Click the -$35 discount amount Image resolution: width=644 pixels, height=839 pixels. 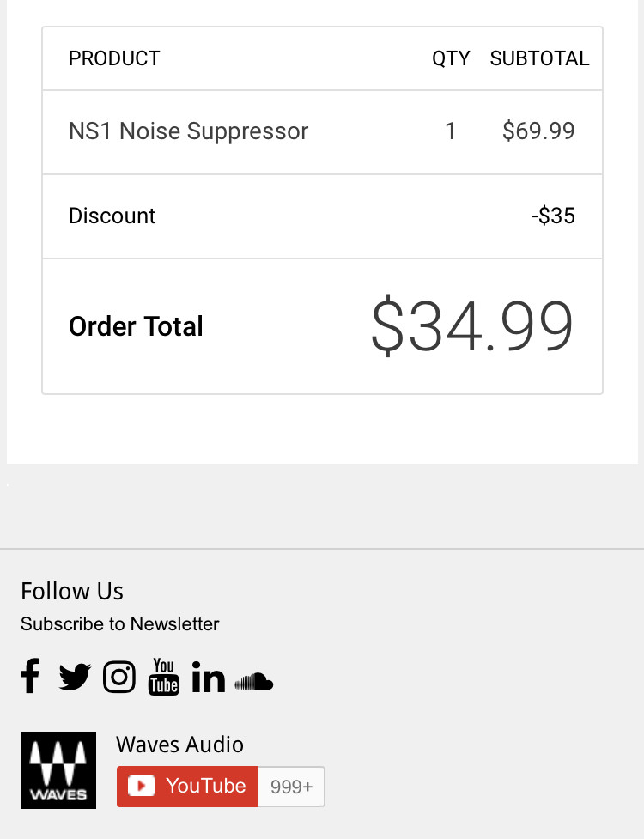coord(553,216)
